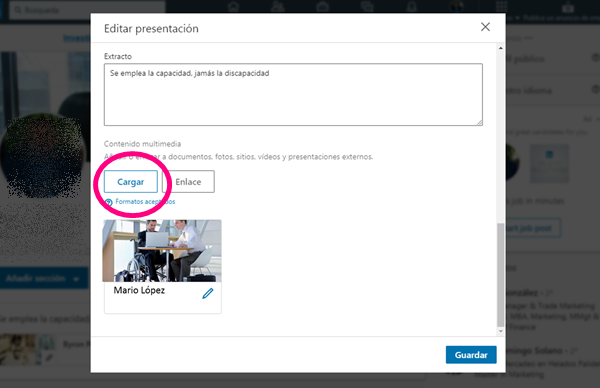Click the dialog vertical scrollbar thumb

point(501,274)
